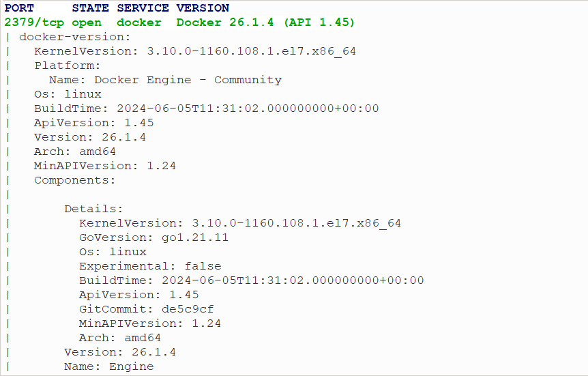The width and height of the screenshot is (588, 376).
Task: Click the Details: label
Action: click(94, 209)
